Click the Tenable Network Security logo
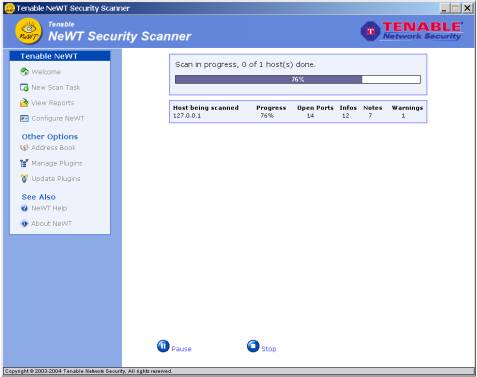The width and height of the screenshot is (477, 377). point(412,31)
